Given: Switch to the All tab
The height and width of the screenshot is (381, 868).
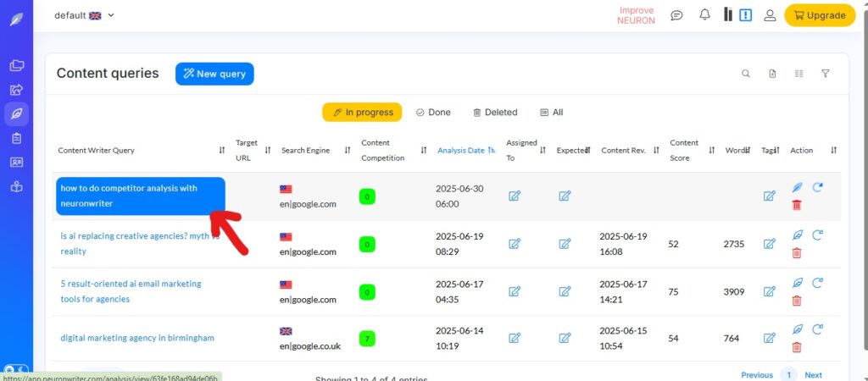Looking at the screenshot, I should 551,113.
